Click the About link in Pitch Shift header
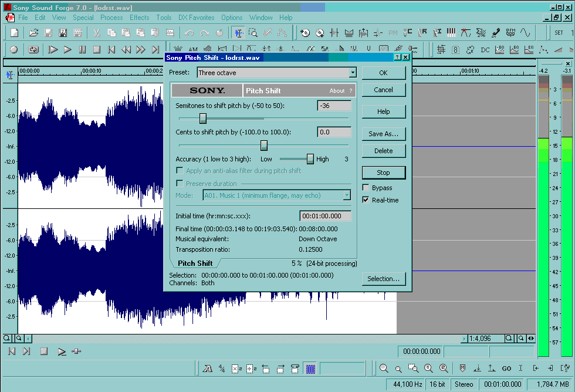Image resolution: width=575 pixels, height=392 pixels. (337, 90)
